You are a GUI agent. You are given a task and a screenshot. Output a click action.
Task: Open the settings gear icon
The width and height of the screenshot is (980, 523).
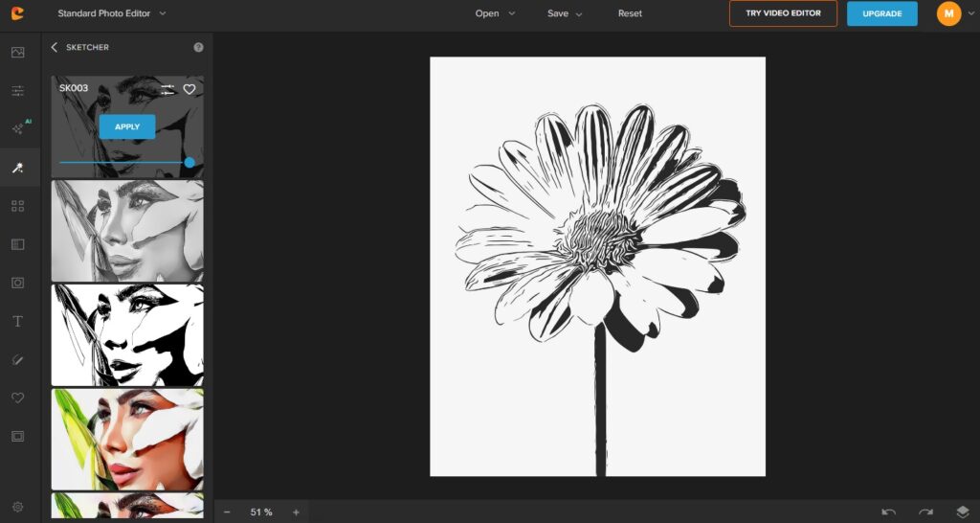[17, 507]
